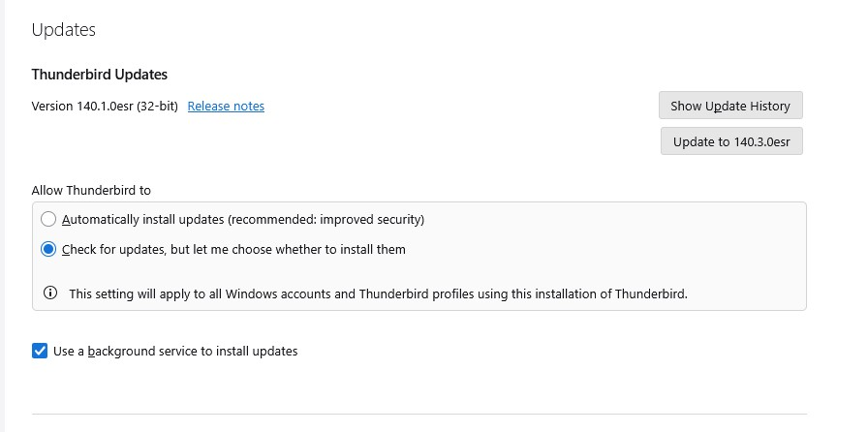Click the Windows accounts and profiles notice text

[x=378, y=293]
